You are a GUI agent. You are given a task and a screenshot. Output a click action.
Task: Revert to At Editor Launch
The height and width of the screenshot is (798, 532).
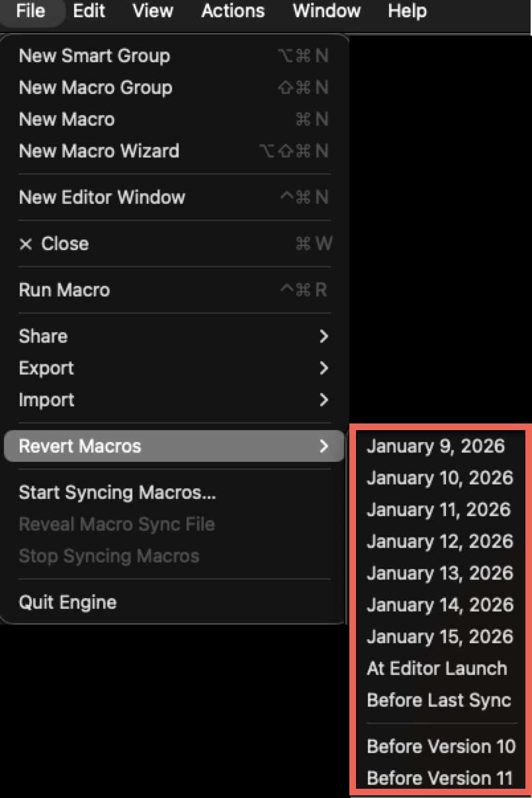pos(437,668)
